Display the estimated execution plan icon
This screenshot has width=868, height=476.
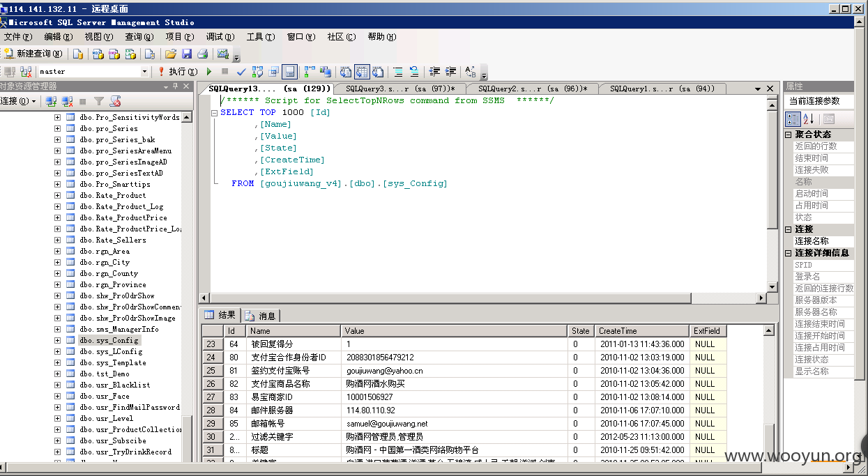(258, 71)
